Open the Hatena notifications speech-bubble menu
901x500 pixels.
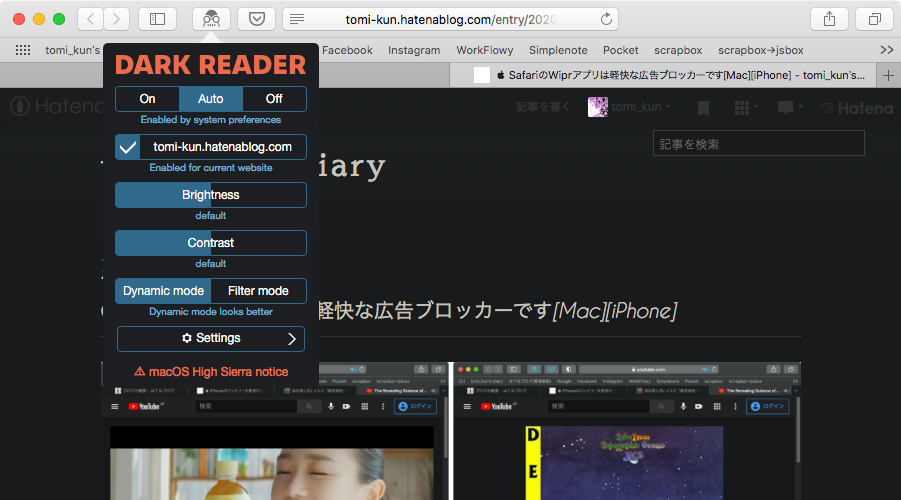click(x=789, y=107)
